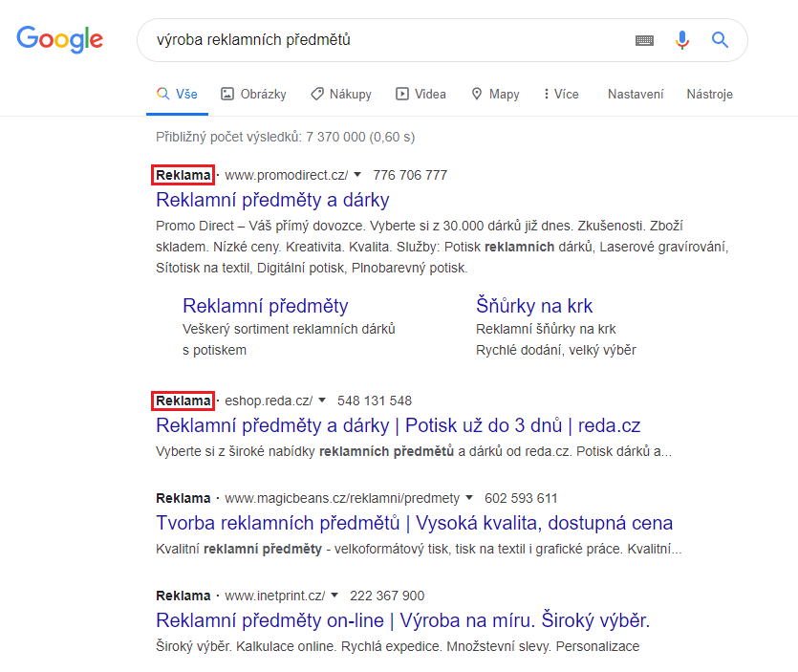Open the Videa results tab
798x672 pixels.
421,94
